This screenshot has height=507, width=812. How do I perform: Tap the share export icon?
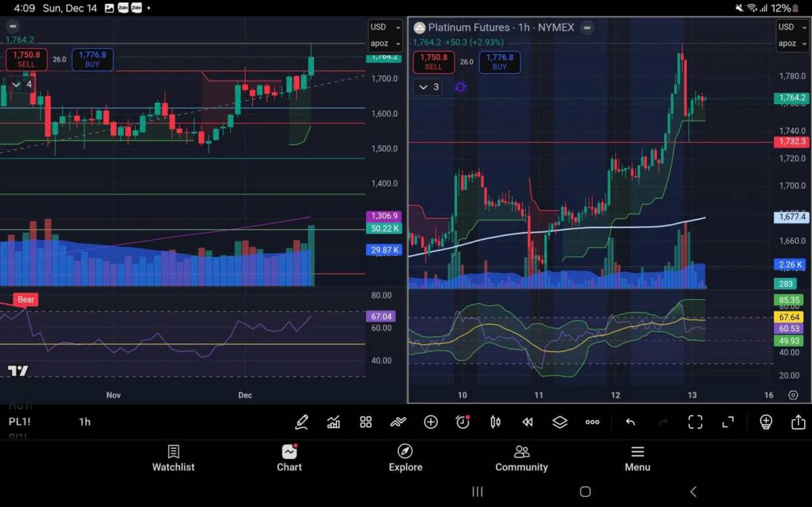click(798, 422)
